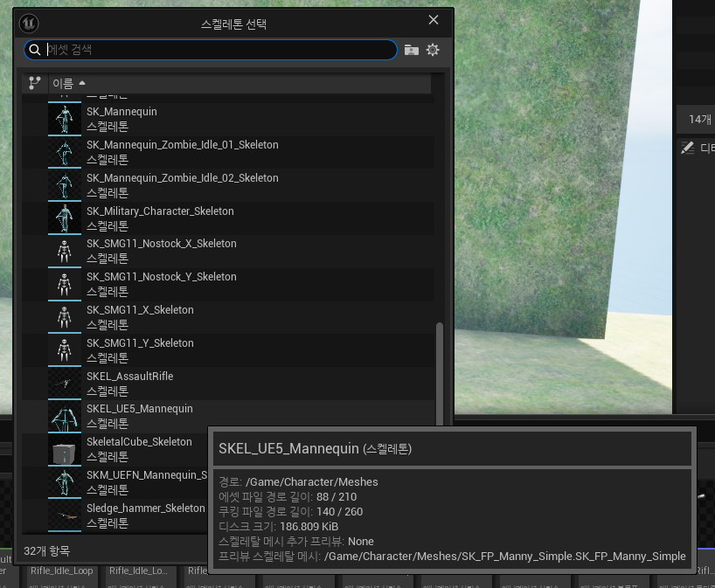The image size is (715, 588).
Task: Click inside the 에셋 검색 search field
Action: click(x=210, y=50)
